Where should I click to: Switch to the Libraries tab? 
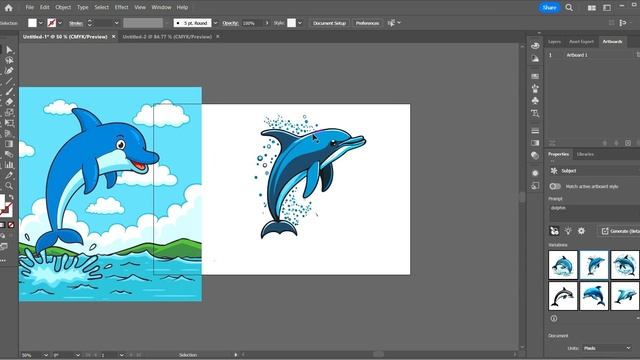585,154
